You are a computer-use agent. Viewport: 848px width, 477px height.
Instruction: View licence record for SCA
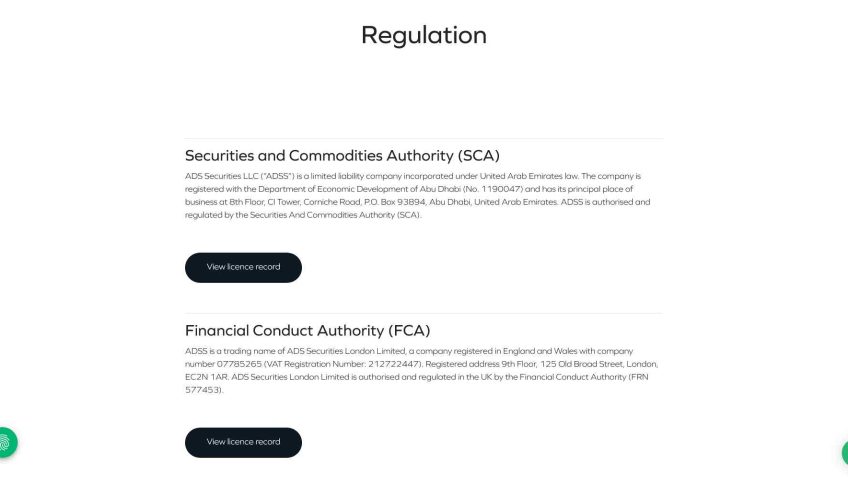(x=243, y=267)
